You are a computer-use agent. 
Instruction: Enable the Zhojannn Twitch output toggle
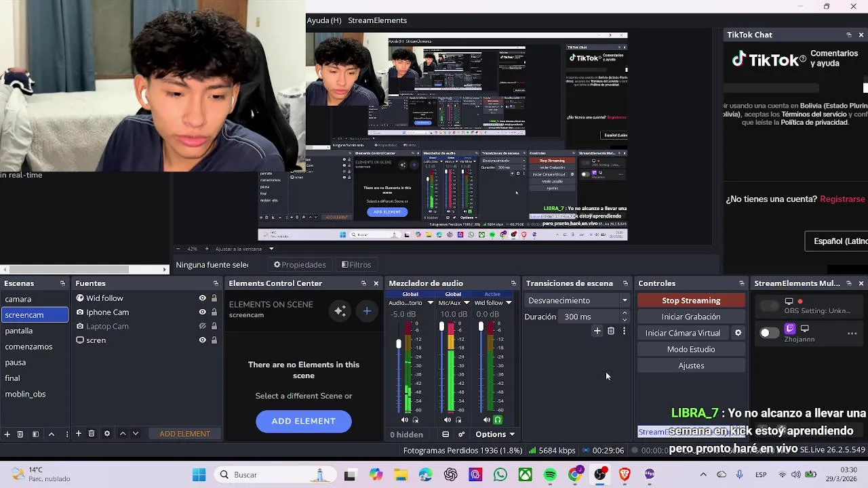[x=769, y=333]
